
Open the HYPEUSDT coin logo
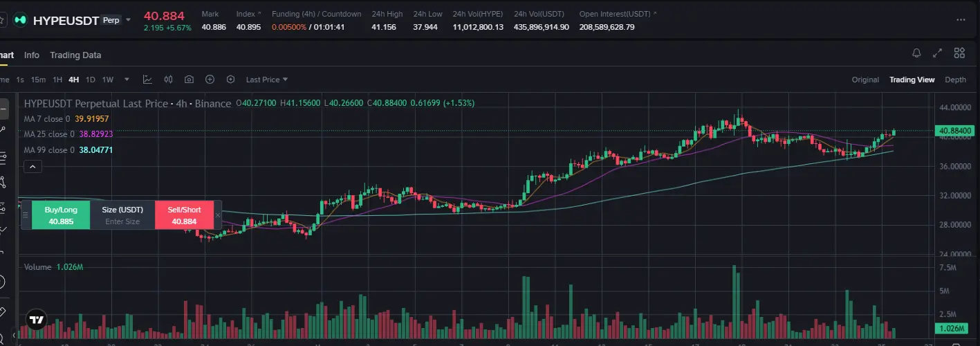(21, 20)
